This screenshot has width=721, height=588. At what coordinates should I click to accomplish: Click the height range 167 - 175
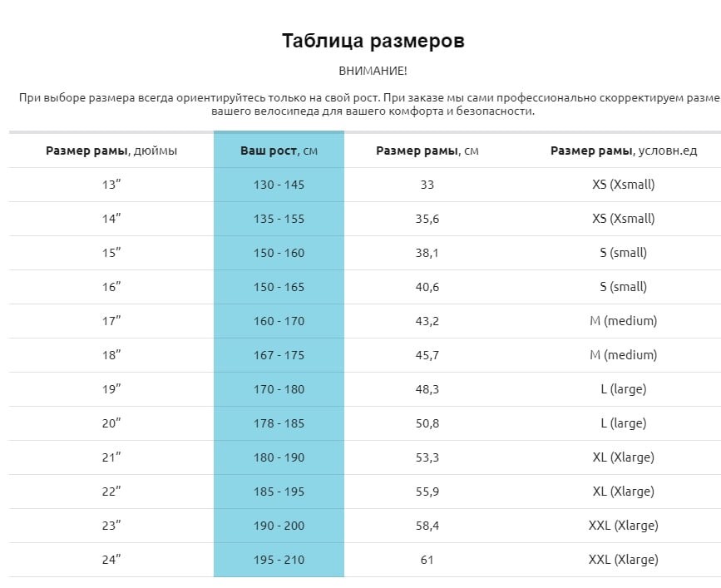(x=279, y=355)
